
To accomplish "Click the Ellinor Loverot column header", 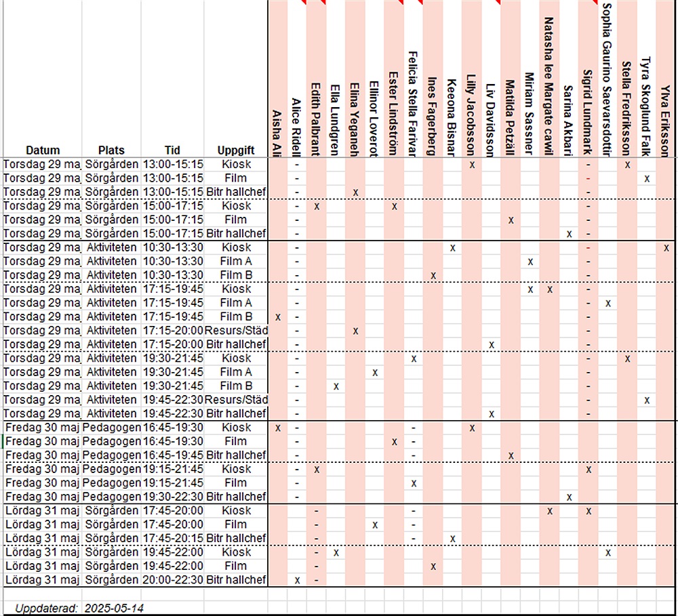I will pyautogui.click(x=375, y=119).
